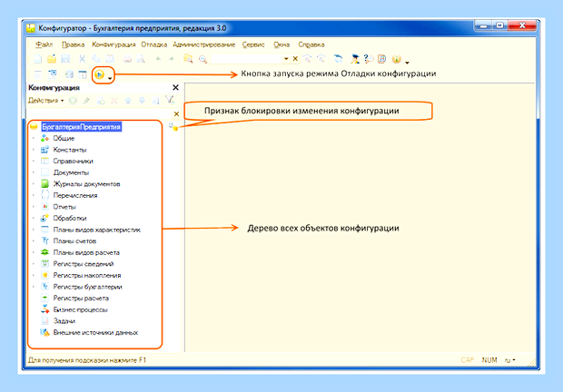563x392 pixels.
Task: Select the Регистры накопления tree item
Action: (87, 276)
